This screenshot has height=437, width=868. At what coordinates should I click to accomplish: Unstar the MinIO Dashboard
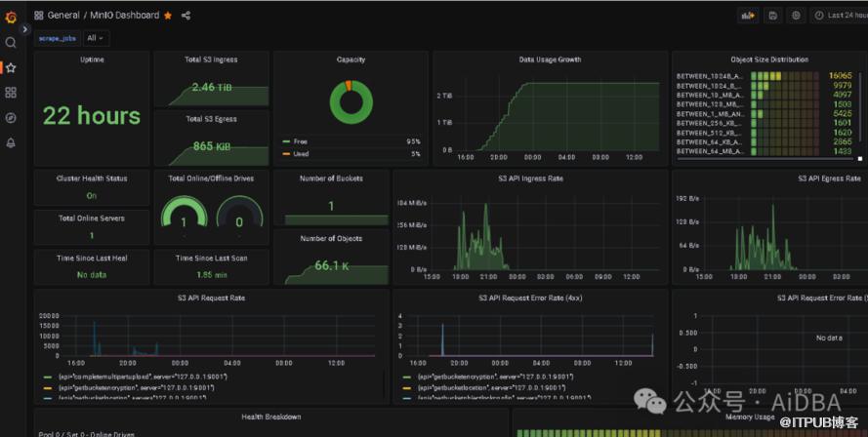[x=168, y=16]
